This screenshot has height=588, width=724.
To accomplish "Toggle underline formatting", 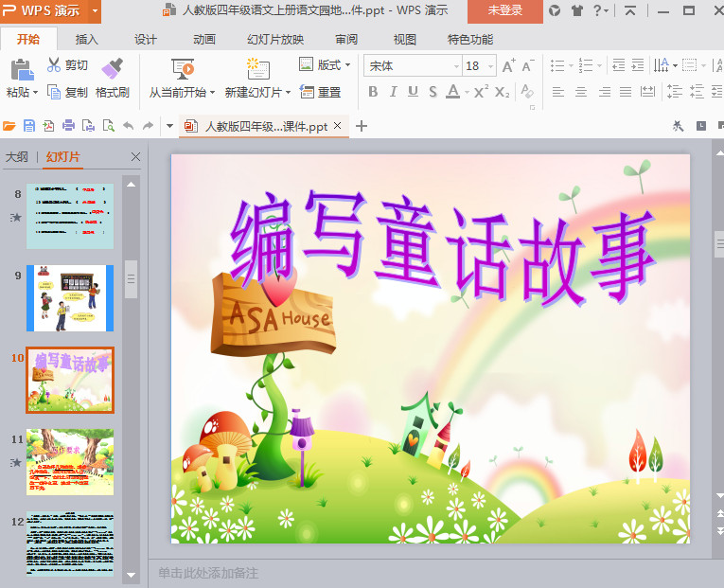I will 413,92.
